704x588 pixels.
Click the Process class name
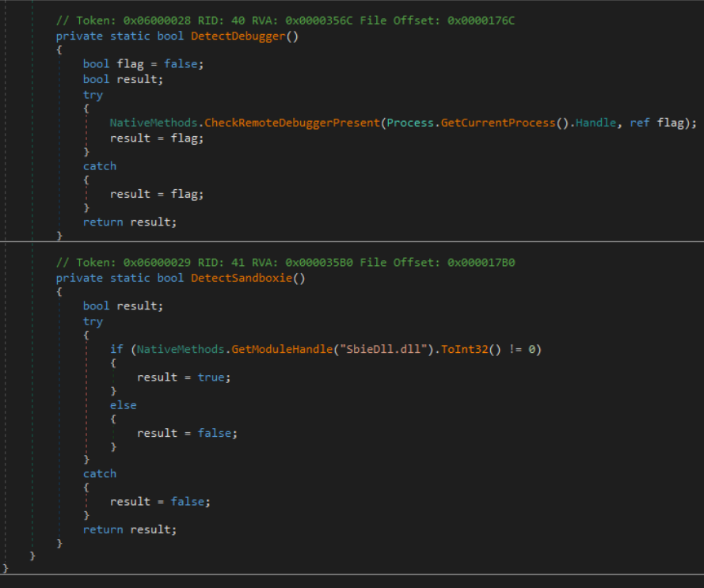point(410,123)
